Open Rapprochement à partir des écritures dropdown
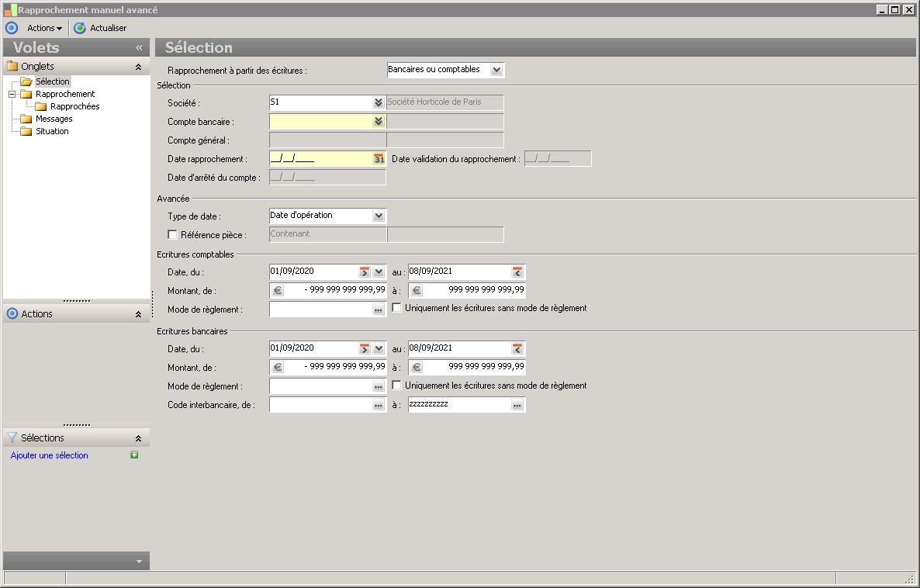 click(x=496, y=70)
